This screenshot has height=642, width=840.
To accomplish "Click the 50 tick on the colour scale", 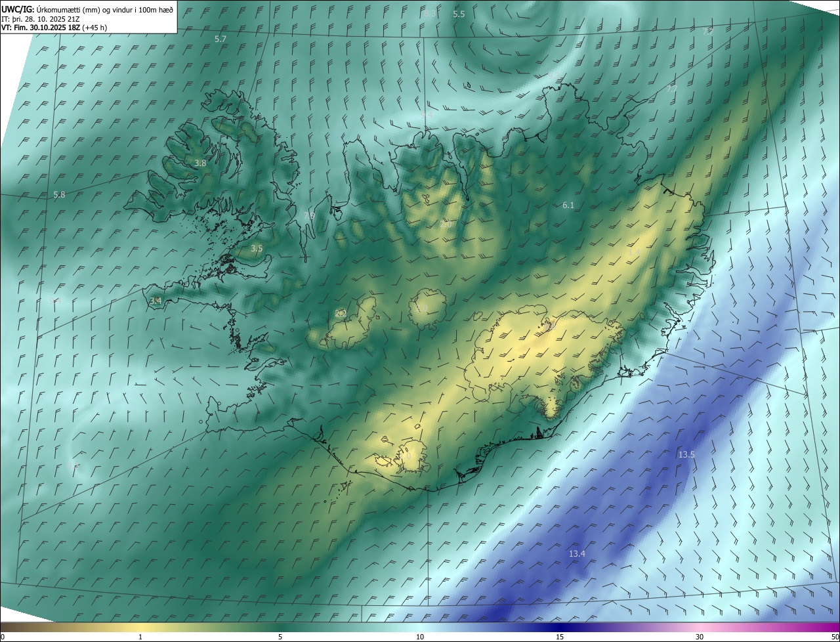I will pos(835,637).
